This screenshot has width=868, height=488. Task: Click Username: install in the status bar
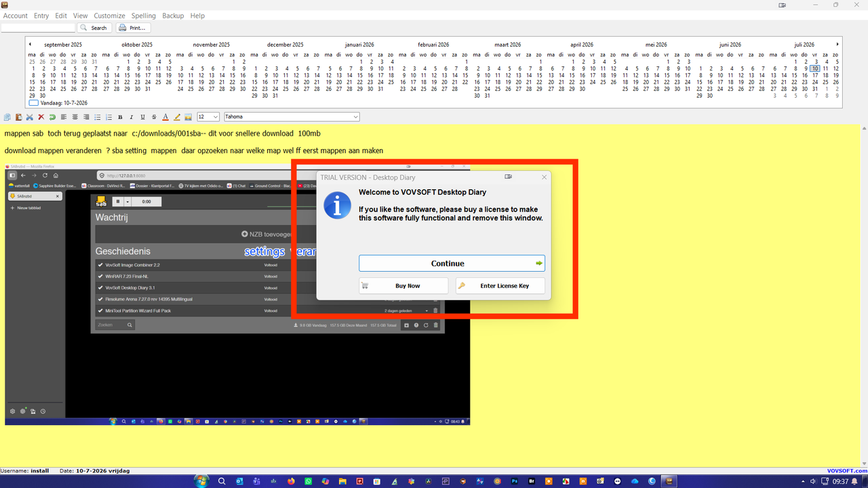click(x=25, y=470)
